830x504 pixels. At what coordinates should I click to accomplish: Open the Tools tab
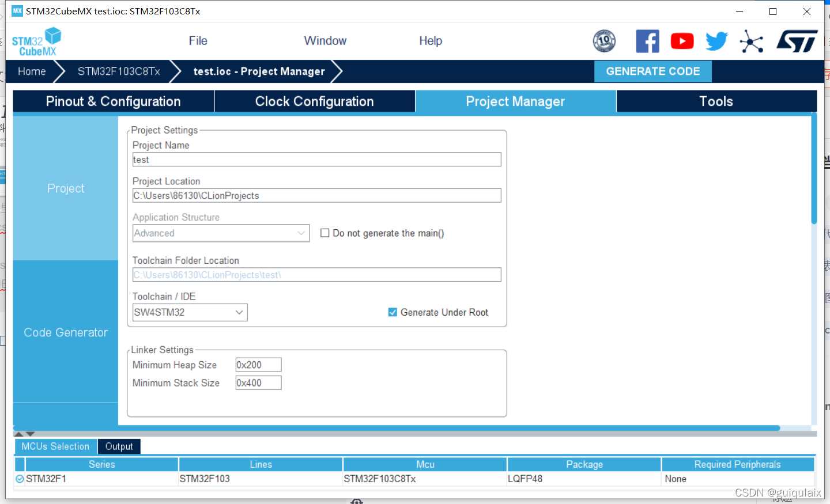pyautogui.click(x=716, y=101)
